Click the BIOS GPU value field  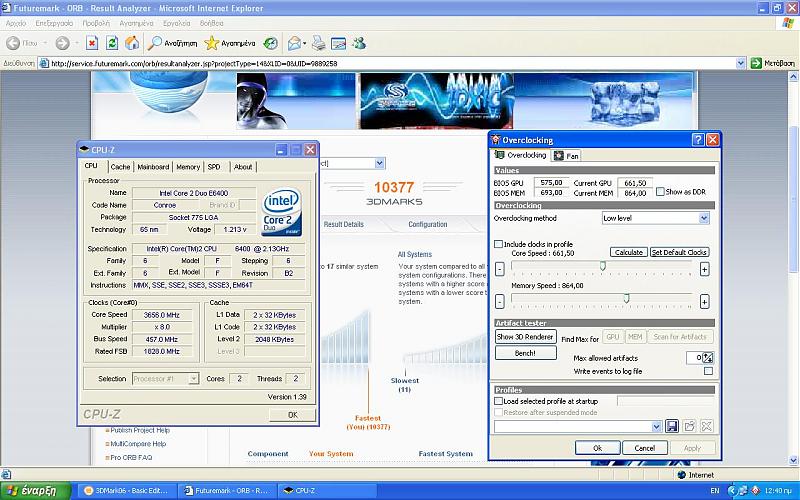pyautogui.click(x=551, y=183)
